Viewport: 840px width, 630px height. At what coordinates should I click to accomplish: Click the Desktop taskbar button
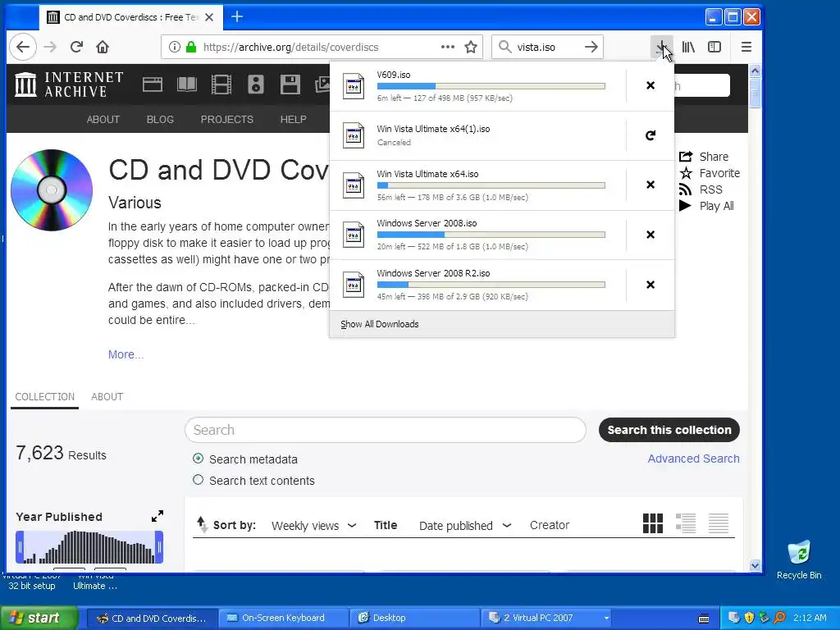click(x=414, y=618)
